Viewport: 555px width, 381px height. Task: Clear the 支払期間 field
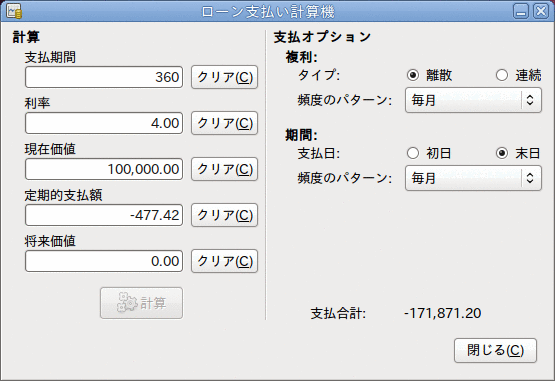point(224,77)
